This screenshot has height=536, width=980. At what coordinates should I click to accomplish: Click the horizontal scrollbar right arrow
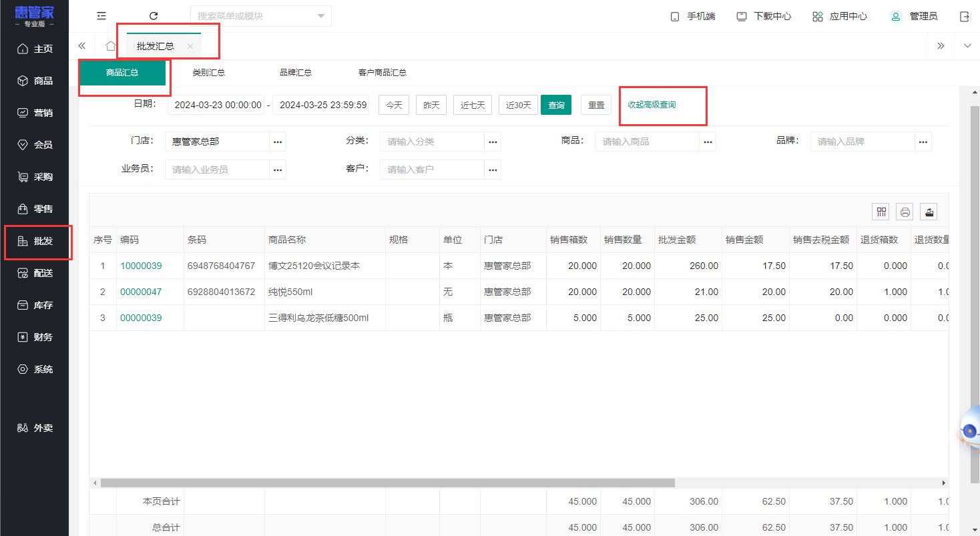pyautogui.click(x=944, y=483)
